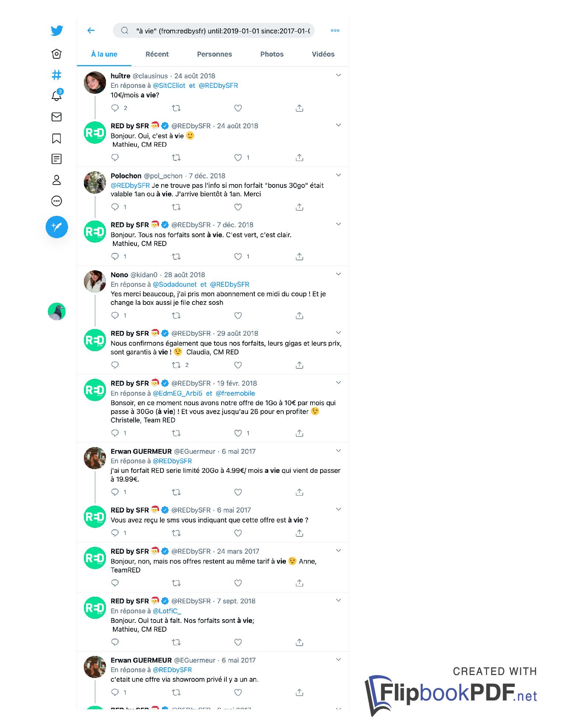Image resolution: width=563 pixels, height=728 pixels.
Task: Open Profile person icon in sidebar
Action: [x=56, y=180]
